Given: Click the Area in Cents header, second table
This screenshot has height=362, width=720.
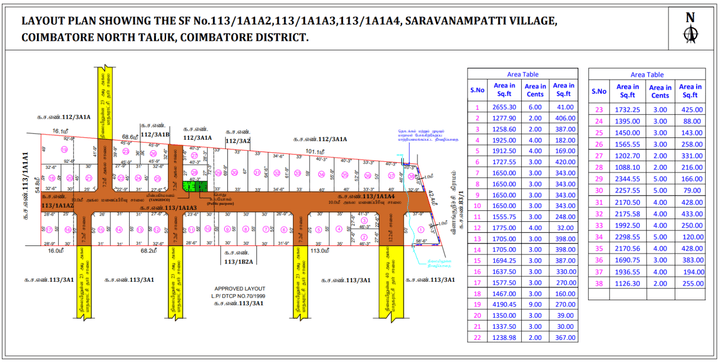Looking at the screenshot, I should (x=661, y=90).
